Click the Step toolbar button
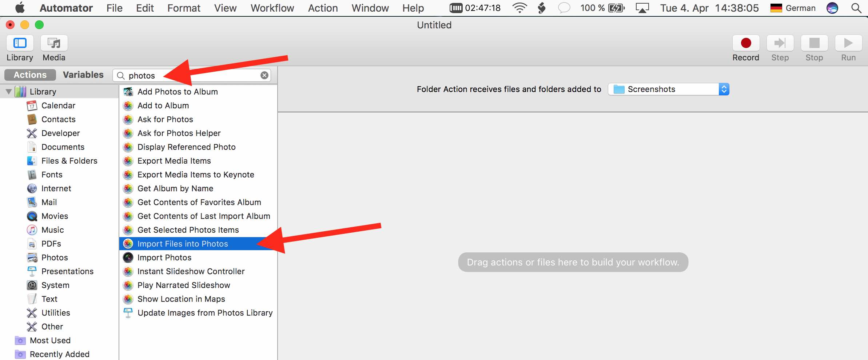Image resolution: width=868 pixels, height=360 pixels. 780,43
